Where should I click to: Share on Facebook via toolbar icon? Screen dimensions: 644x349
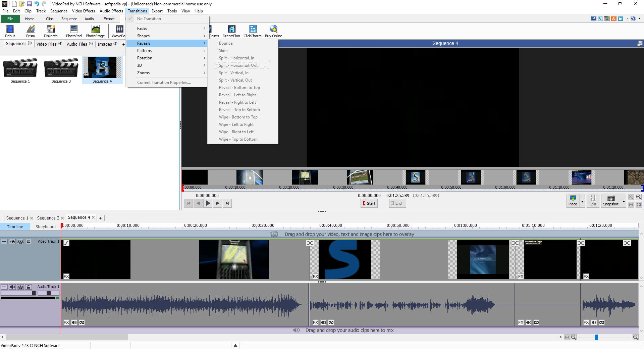594,18
